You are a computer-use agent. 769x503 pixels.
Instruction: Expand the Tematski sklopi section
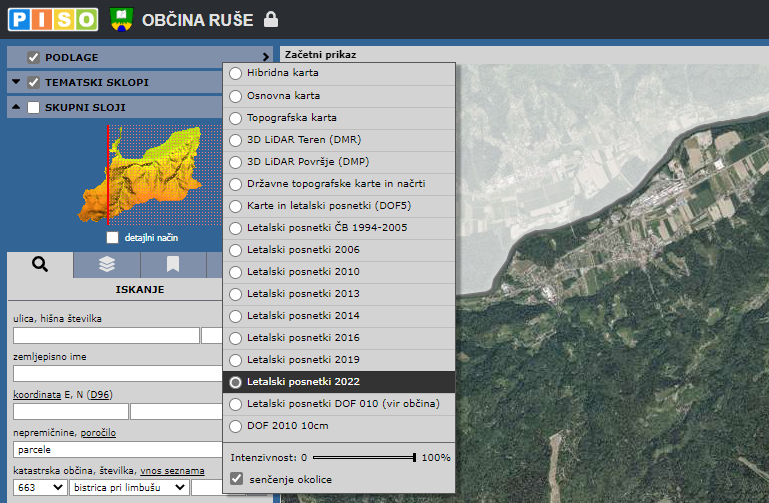tap(16, 83)
